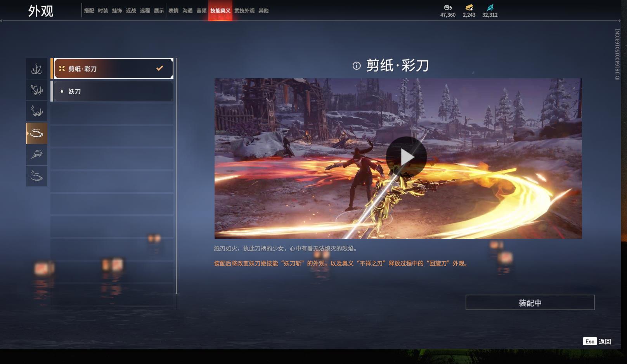This screenshot has height=364, width=627.
Task: Open the 其他 tab
Action: (x=264, y=10)
